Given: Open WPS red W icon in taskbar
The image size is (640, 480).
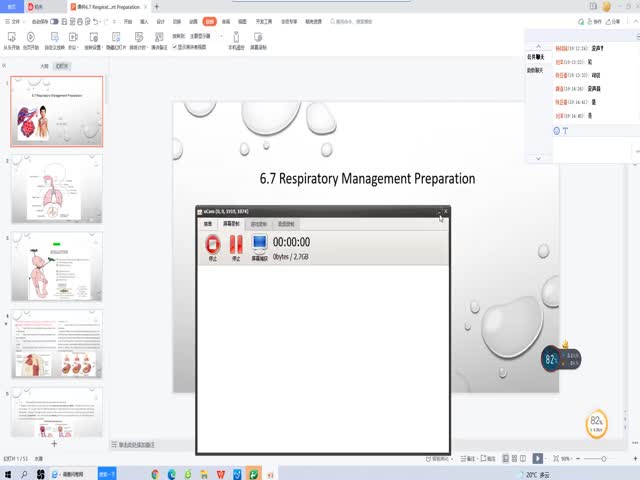Looking at the screenshot, I should (x=221, y=474).
